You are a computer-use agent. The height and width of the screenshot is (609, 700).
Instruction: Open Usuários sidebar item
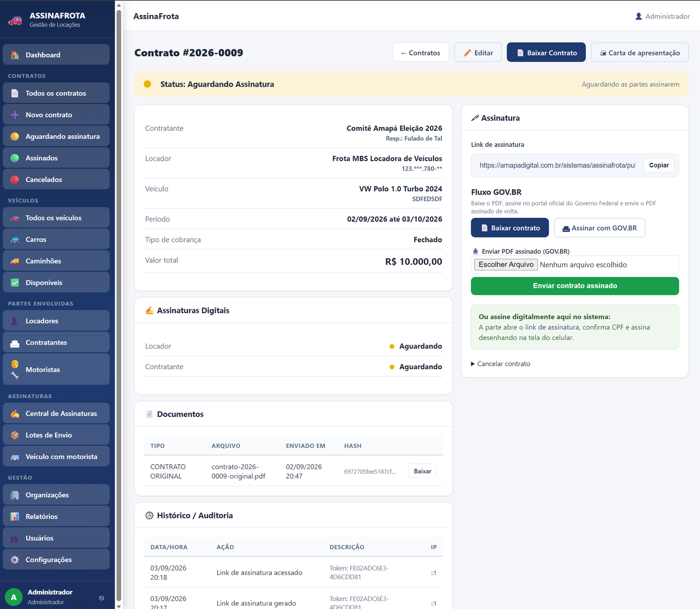click(x=56, y=538)
